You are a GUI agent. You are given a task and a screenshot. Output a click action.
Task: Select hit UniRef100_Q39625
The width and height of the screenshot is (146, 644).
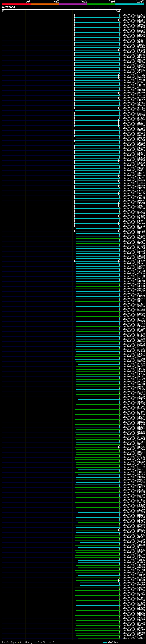click(133, 389)
